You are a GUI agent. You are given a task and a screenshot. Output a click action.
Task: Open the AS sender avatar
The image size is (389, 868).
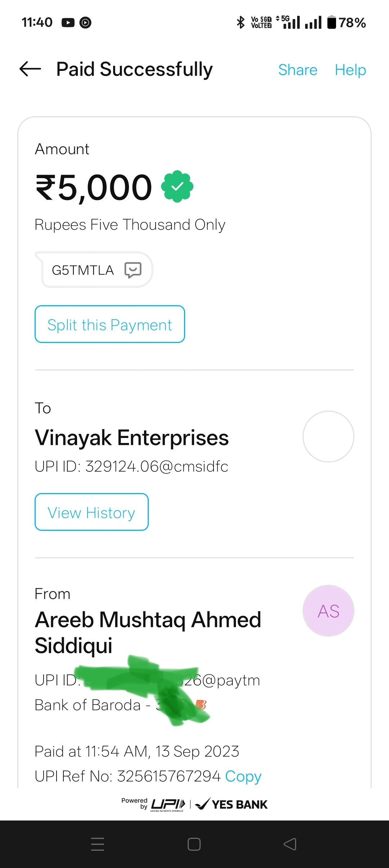pyautogui.click(x=328, y=611)
